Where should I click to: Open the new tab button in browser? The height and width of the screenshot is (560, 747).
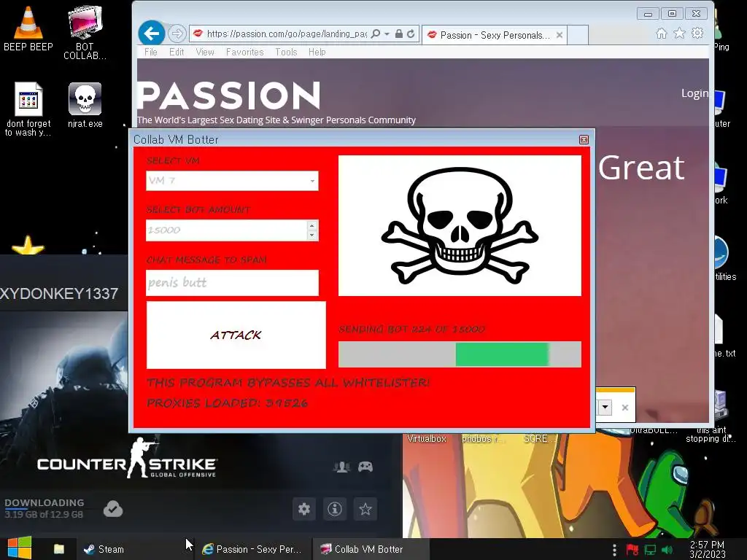[x=578, y=35]
